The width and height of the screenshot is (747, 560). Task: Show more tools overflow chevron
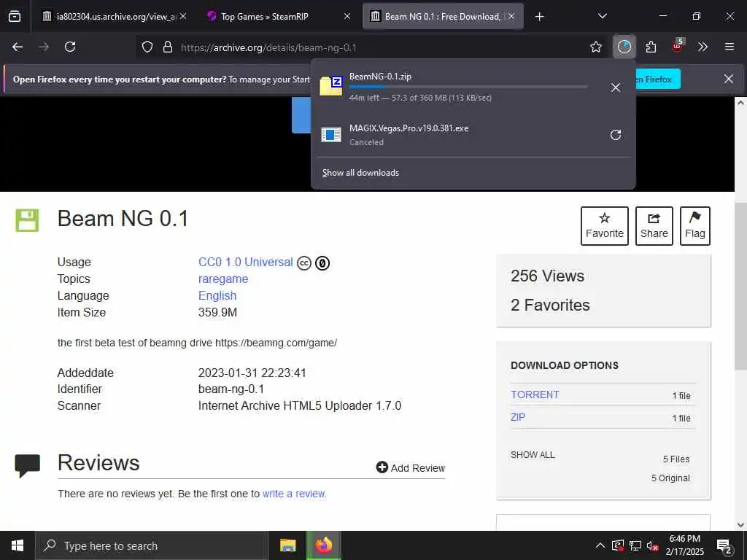[703, 47]
